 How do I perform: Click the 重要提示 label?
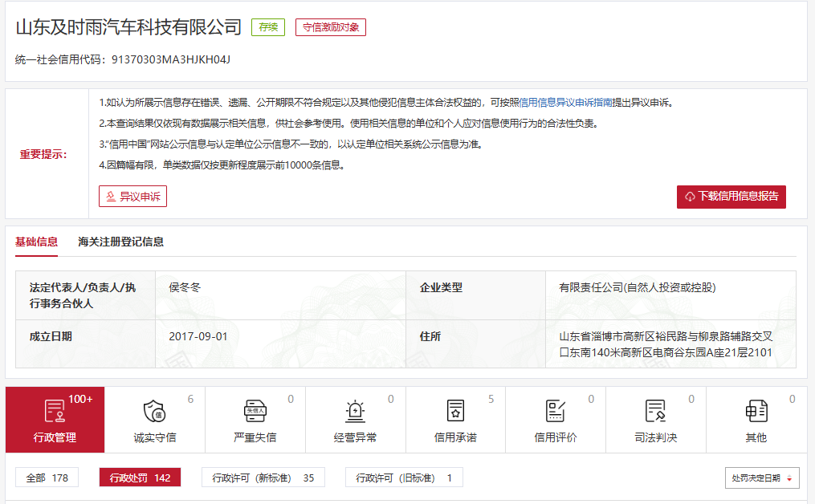click(x=43, y=154)
